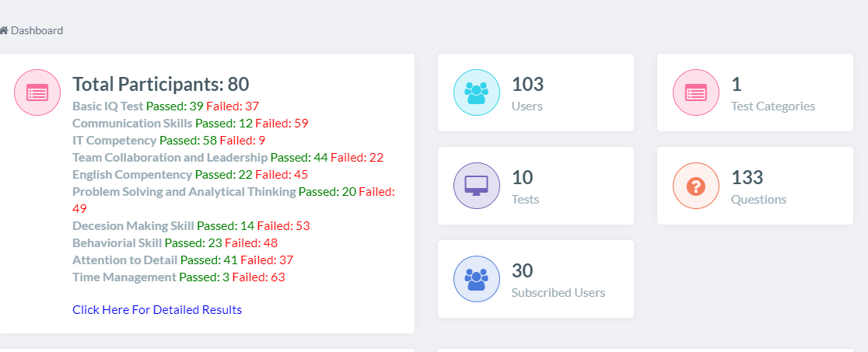This screenshot has width=868, height=352.
Task: Click the pink Test Categories icon
Action: coord(695,92)
